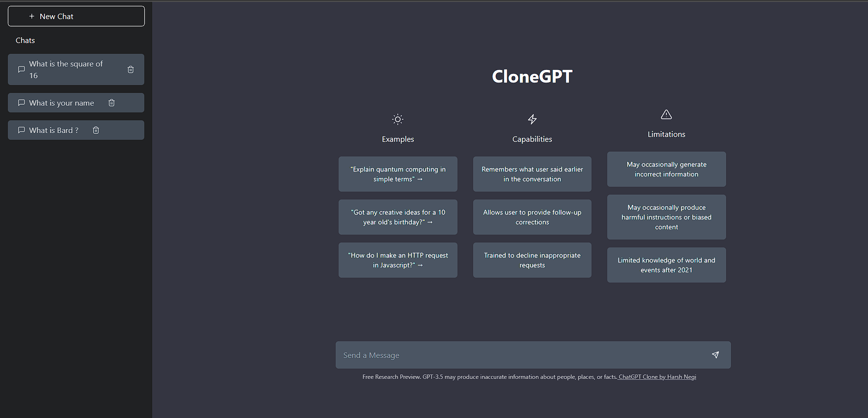Click the "Remembers what user said earlier" card
Screen dimensions: 868x418
point(532,174)
